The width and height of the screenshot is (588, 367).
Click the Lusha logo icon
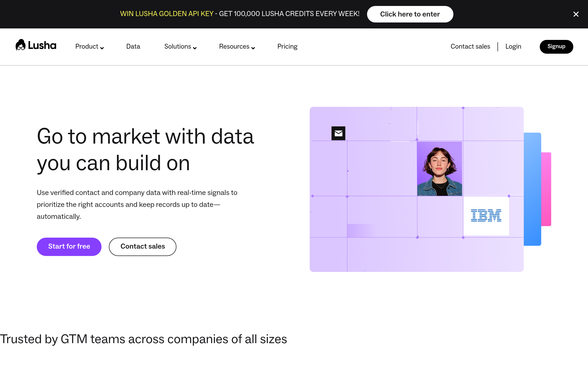coord(20,45)
